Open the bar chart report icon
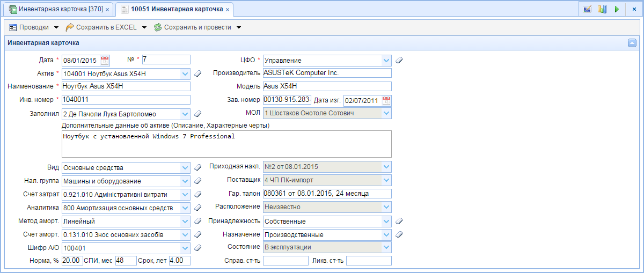 point(602,9)
